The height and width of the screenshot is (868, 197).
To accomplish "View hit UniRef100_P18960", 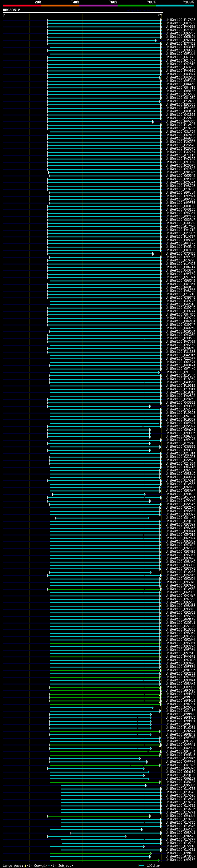I will [x=180, y=379].
